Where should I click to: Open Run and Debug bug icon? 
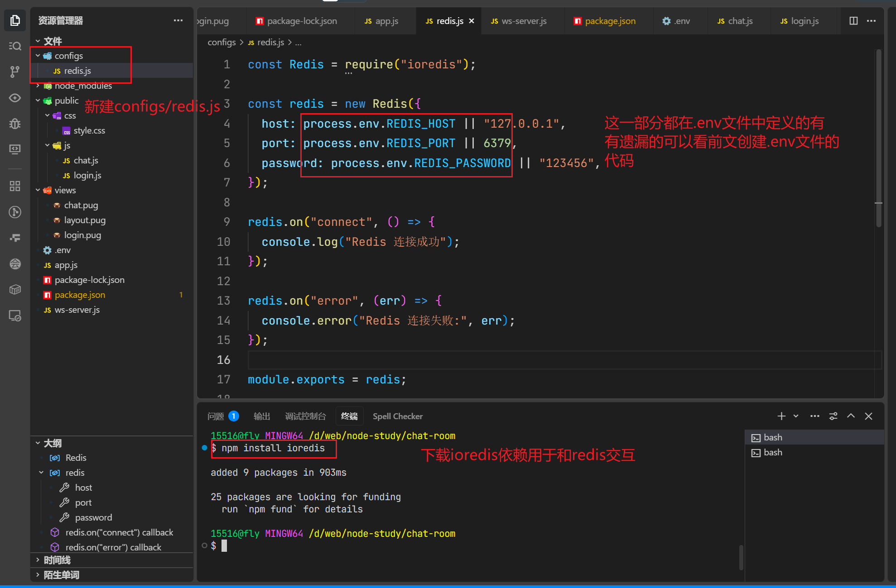point(15,124)
